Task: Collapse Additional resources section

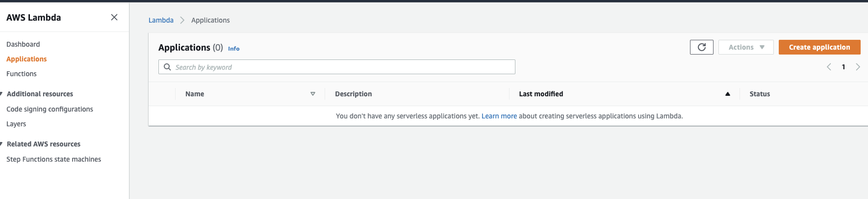Action: pyautogui.click(x=2, y=94)
